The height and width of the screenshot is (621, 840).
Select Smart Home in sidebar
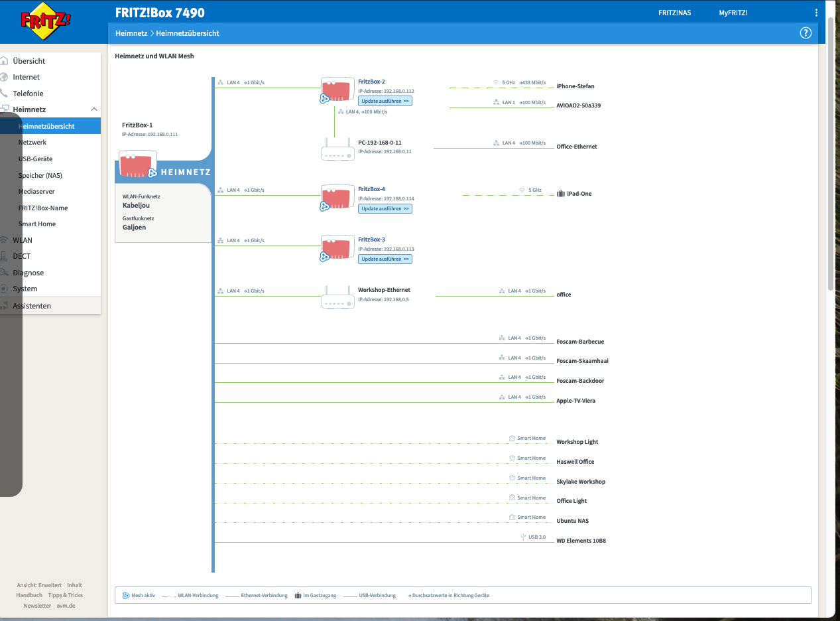coord(37,224)
